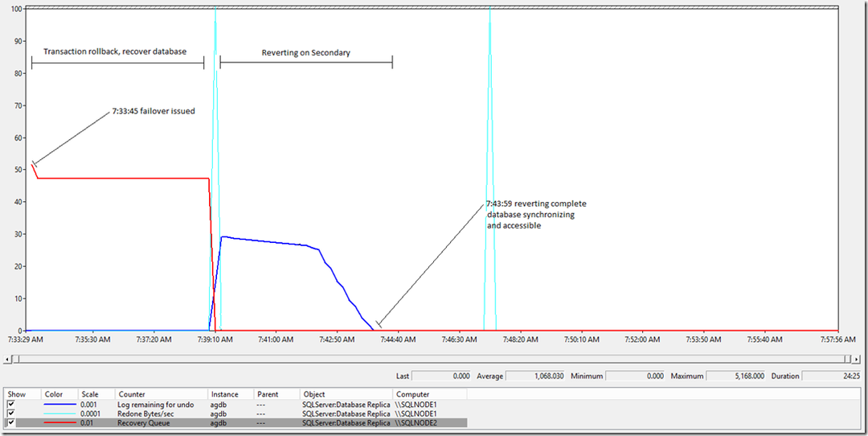Viewport: 868px width, 436px height.
Task: Select the Log remaining for undo counter row
Action: tap(235, 405)
